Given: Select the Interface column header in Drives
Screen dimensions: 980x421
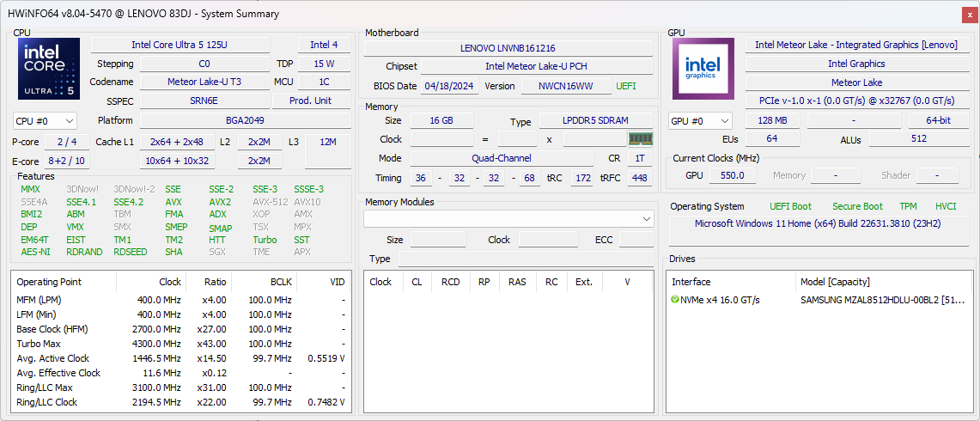Looking at the screenshot, I should point(692,282).
